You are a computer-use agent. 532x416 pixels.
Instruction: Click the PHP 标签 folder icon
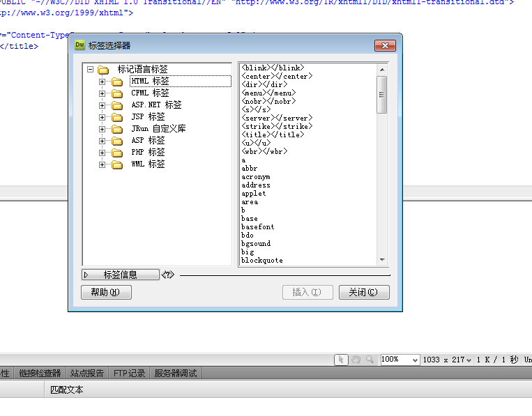pos(117,153)
